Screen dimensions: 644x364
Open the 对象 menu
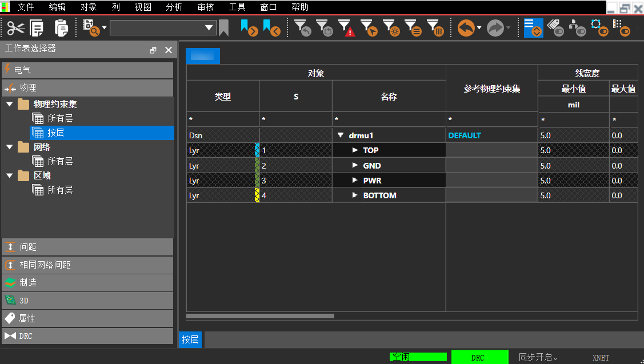[x=89, y=7]
